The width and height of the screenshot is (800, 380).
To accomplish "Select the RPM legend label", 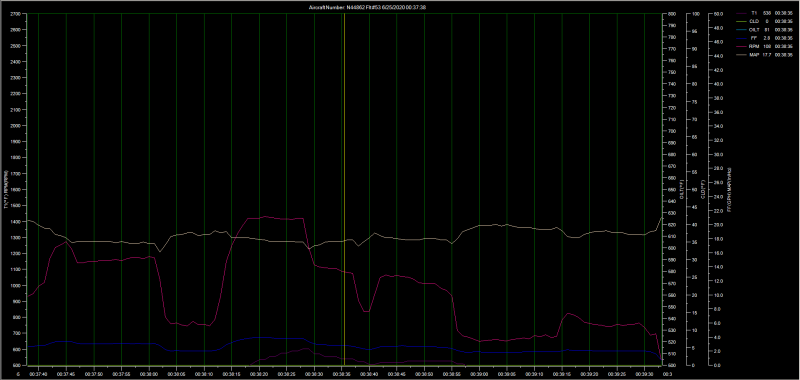I will tap(754, 46).
